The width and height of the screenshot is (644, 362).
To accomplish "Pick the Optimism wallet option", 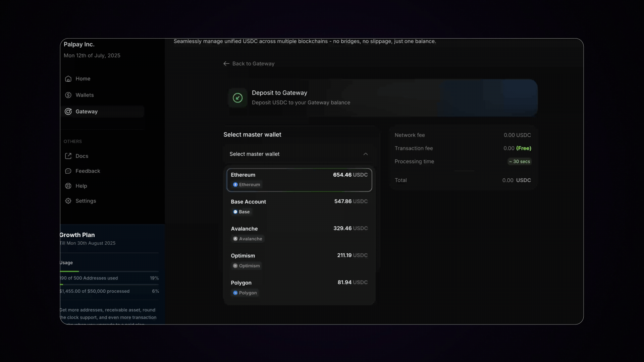I will [299, 261].
